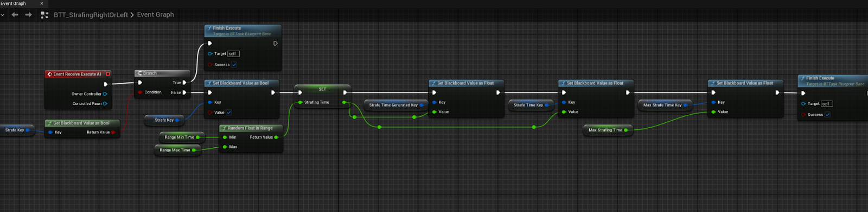Click the Event Receive Execute AI delegate pin
868x212 pixels.
pyautogui.click(x=108, y=74)
